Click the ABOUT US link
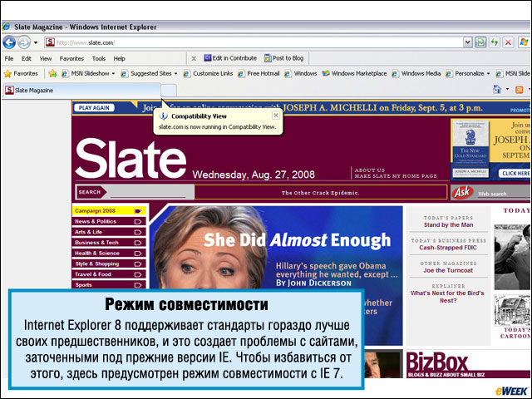 tap(369, 170)
